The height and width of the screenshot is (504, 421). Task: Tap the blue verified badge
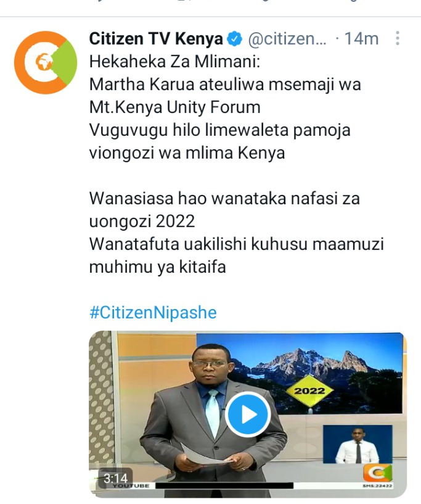(x=235, y=39)
